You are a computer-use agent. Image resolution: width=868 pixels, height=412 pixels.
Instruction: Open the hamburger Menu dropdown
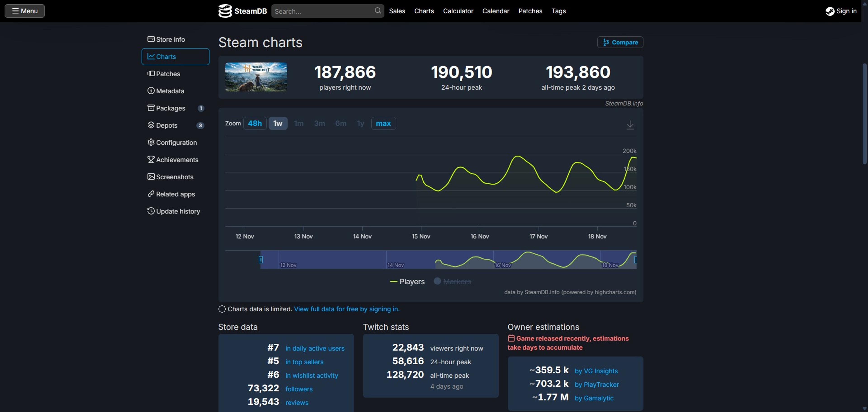(25, 11)
